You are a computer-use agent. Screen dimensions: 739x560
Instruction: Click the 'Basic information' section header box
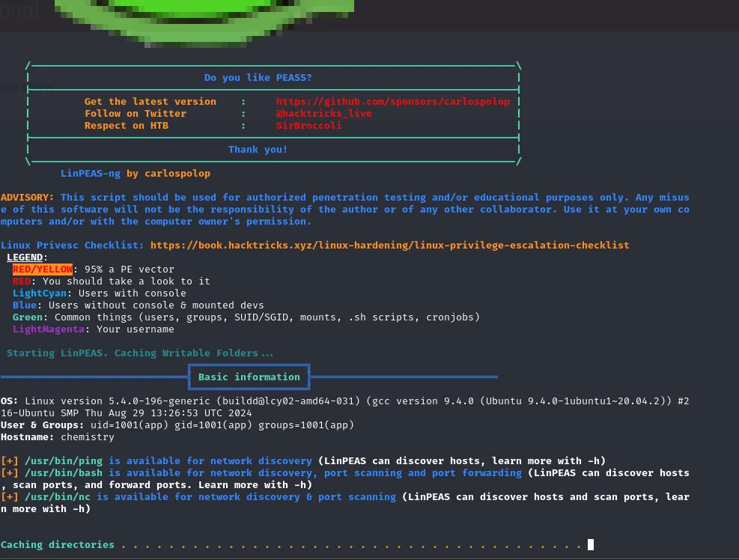(x=249, y=377)
